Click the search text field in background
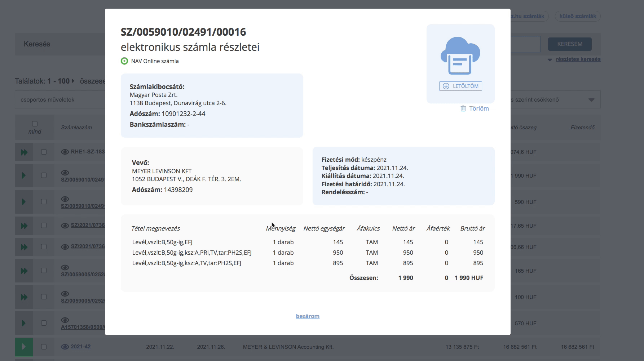Screen dimensions: 644x361 pos(526,44)
